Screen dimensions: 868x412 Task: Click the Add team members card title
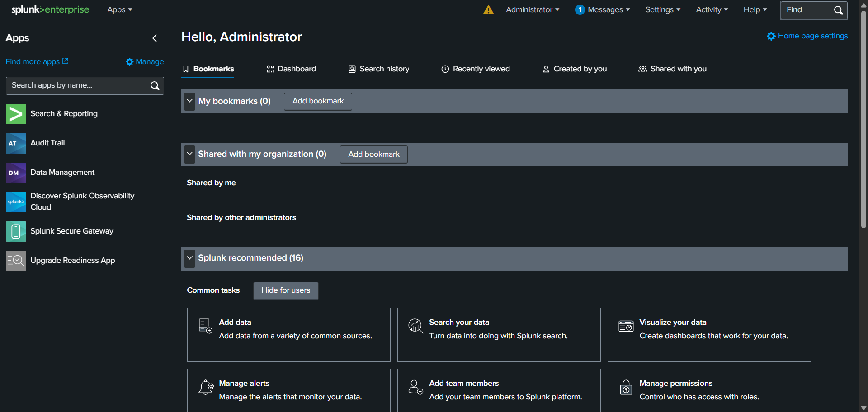[464, 384]
